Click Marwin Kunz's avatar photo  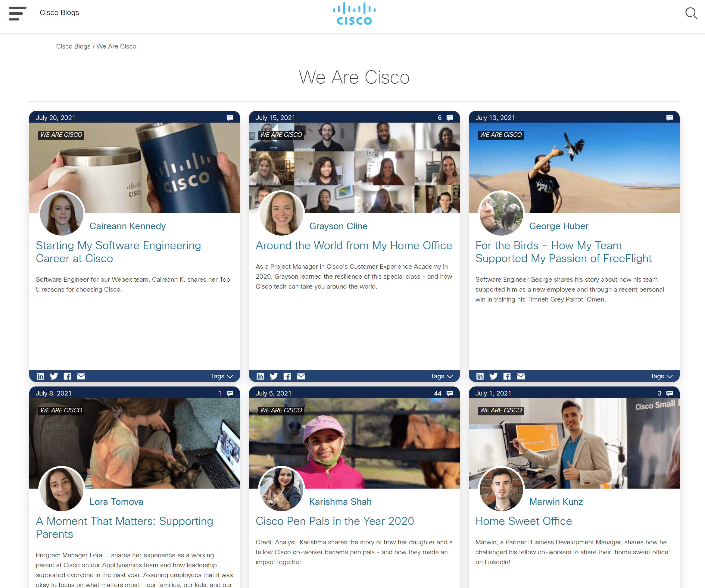pos(501,489)
